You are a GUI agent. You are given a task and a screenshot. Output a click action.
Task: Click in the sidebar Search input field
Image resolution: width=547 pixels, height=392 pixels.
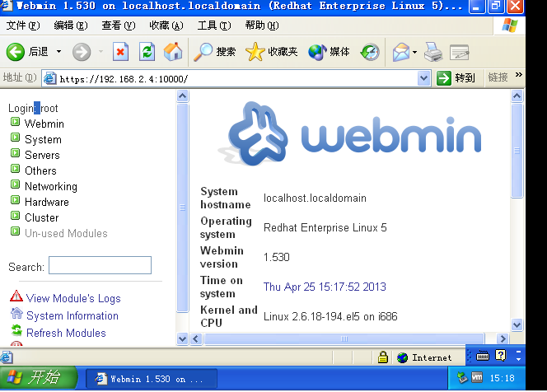[x=101, y=265]
